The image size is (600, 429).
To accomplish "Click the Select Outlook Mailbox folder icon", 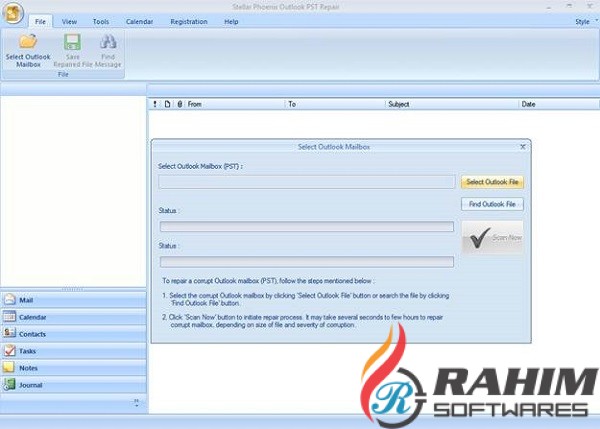I will point(28,41).
